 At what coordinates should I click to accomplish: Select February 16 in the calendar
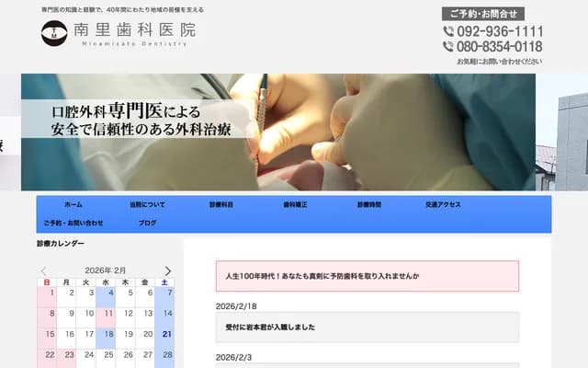(66, 339)
